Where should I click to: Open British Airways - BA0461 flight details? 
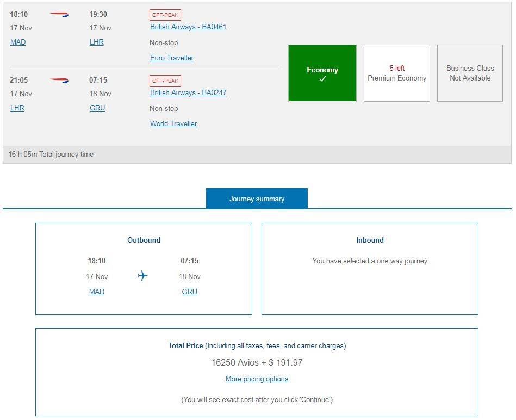[188, 27]
